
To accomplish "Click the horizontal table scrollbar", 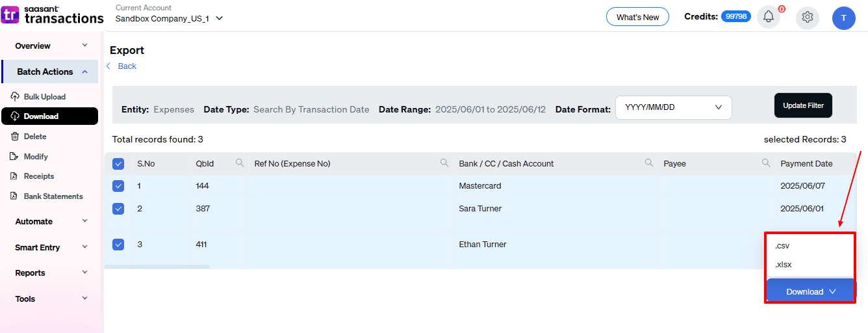I will pyautogui.click(x=157, y=267).
